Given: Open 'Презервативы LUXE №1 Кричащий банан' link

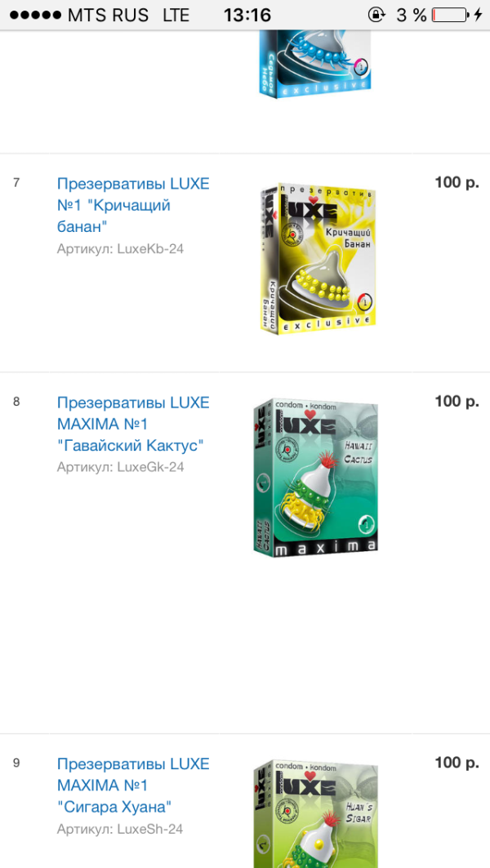Looking at the screenshot, I should tap(133, 206).
